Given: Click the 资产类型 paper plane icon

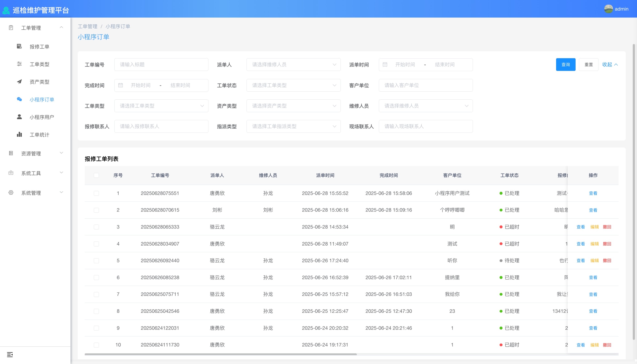Looking at the screenshot, I should point(19,82).
